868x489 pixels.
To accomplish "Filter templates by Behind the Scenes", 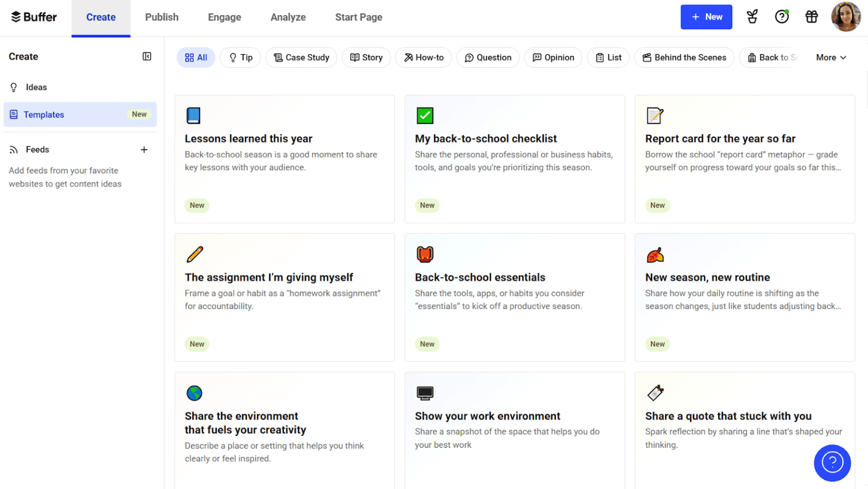I will click(684, 58).
